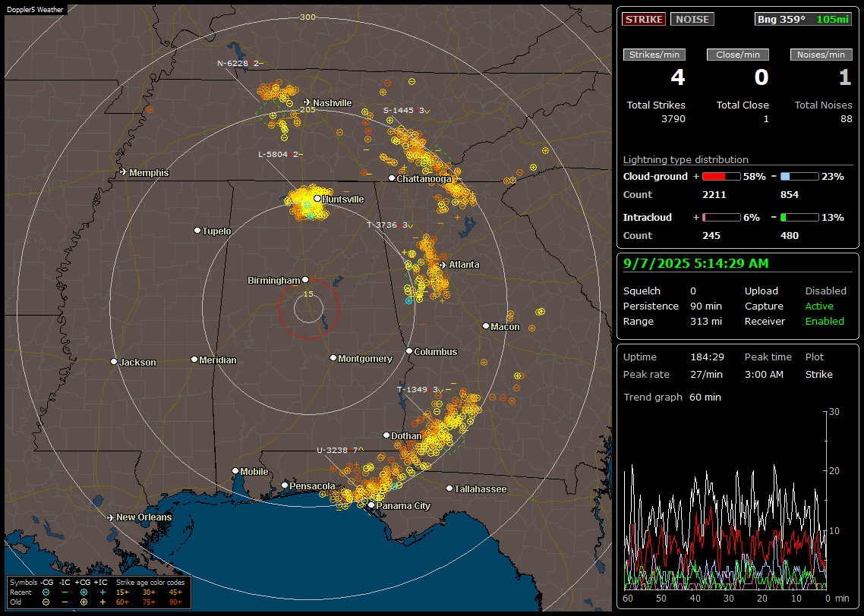
Task: Click the Upload status Disabled
Action: (825, 291)
